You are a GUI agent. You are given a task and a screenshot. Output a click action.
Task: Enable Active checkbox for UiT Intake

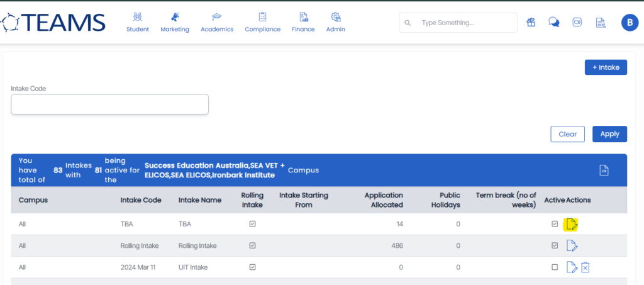(x=555, y=267)
